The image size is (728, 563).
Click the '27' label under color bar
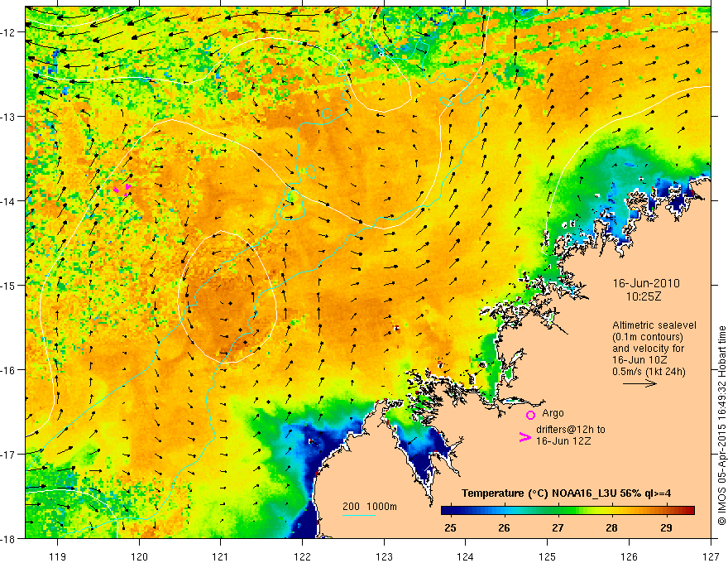pyautogui.click(x=558, y=527)
